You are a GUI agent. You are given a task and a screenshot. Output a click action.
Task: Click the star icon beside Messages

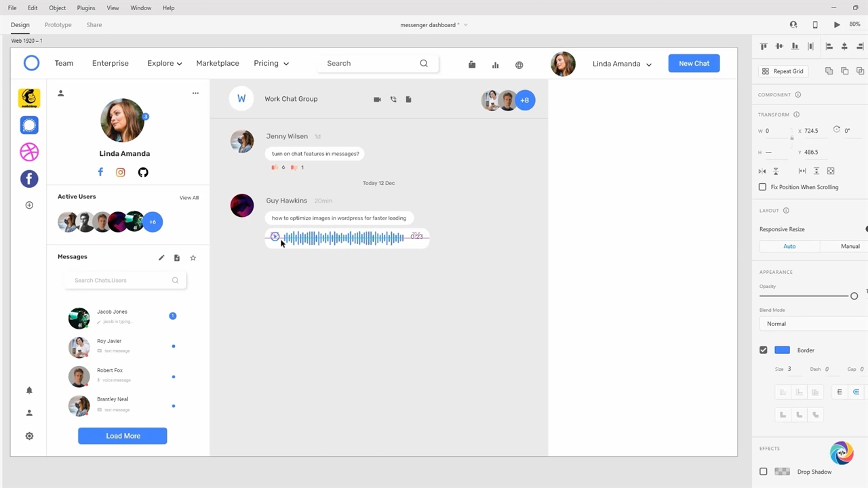click(x=193, y=258)
